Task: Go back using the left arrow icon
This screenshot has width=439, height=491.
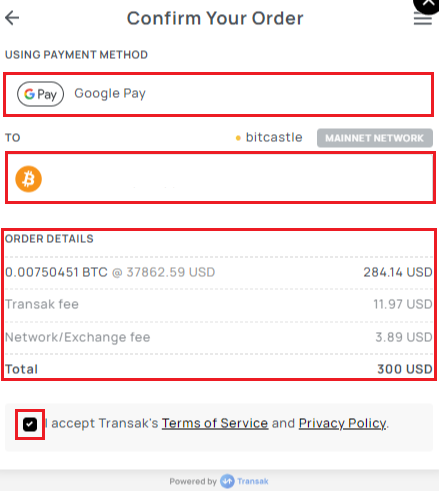Action: (12, 18)
